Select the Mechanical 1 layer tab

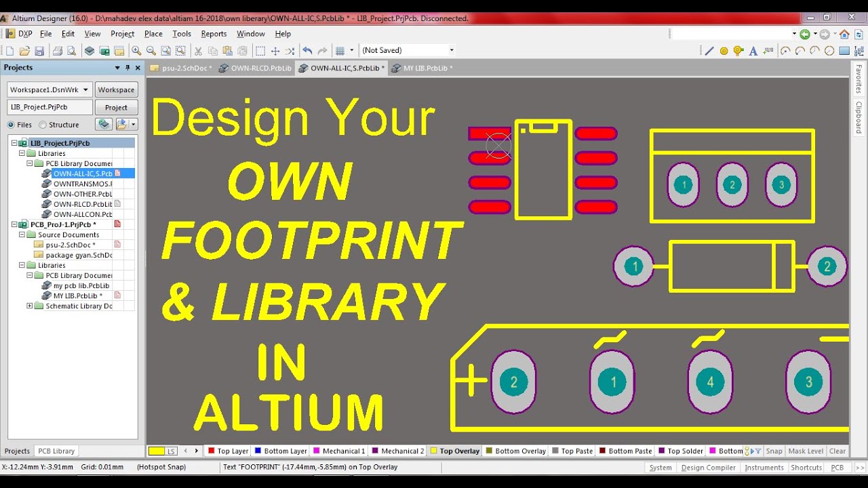(339, 451)
